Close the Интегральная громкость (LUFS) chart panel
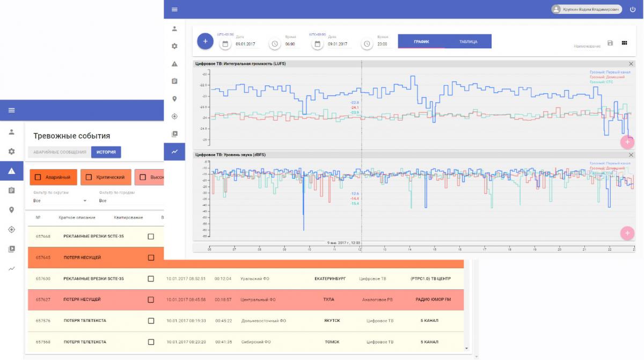644x360 pixels. [631, 64]
